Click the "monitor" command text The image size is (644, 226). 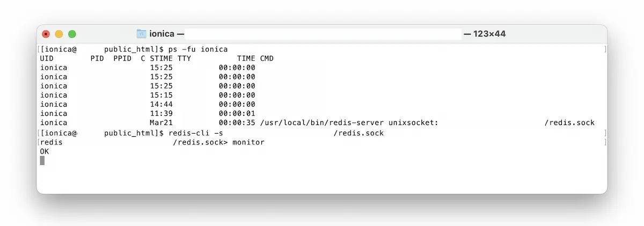point(248,142)
